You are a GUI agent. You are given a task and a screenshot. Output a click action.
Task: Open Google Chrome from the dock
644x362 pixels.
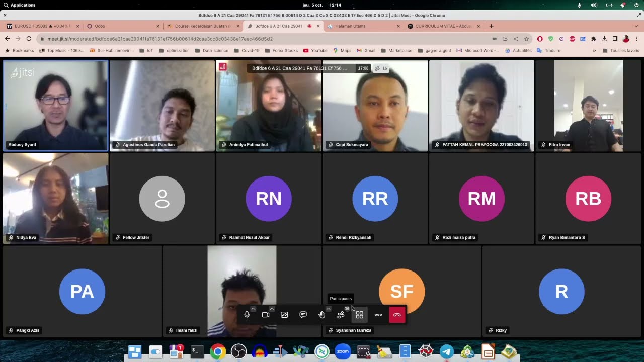coord(218,351)
